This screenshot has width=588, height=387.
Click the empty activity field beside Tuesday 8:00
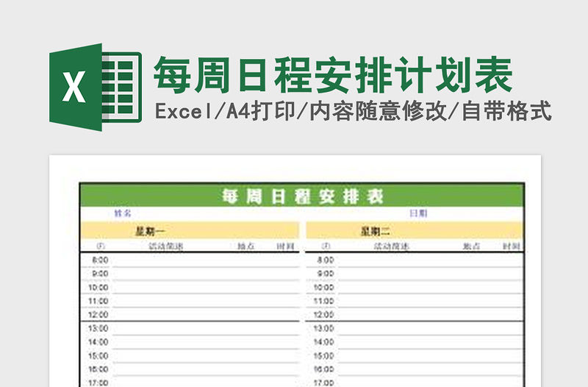pyautogui.click(x=431, y=260)
